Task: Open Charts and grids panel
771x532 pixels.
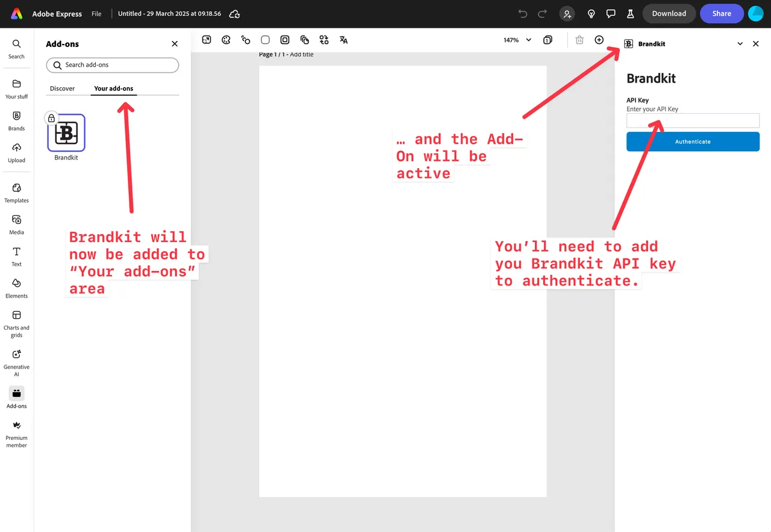Action: coord(16,323)
